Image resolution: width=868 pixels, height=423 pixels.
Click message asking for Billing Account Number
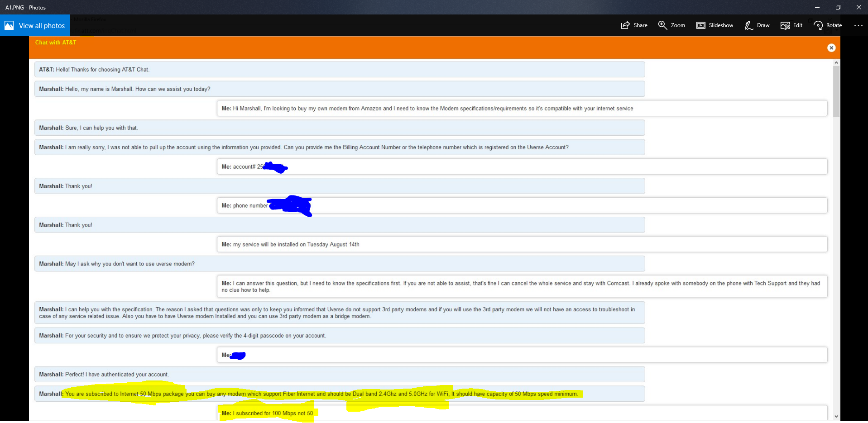click(340, 147)
